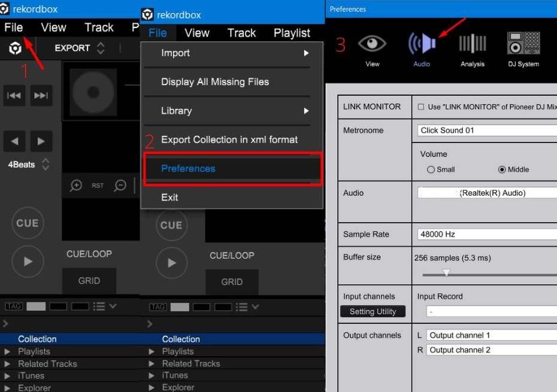This screenshot has width=557, height=392.
Task: Expand Playlists in middle rekordbox window
Action: point(152,351)
